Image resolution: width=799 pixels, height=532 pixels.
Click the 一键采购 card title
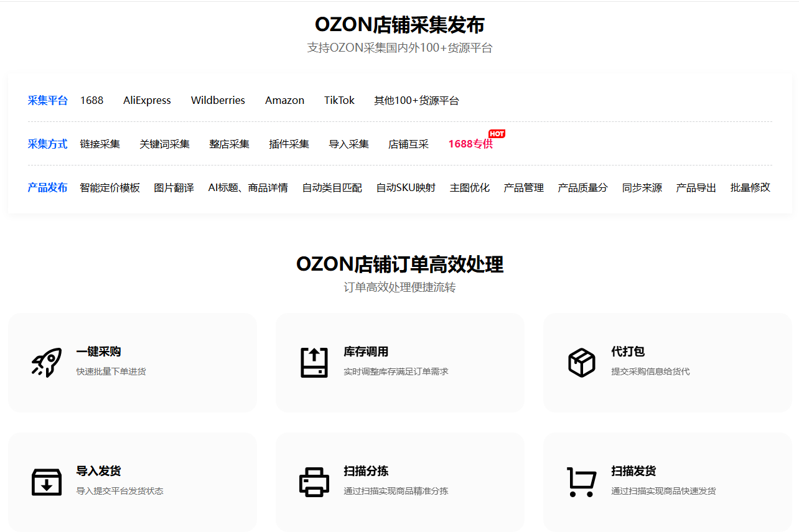pyautogui.click(x=98, y=352)
